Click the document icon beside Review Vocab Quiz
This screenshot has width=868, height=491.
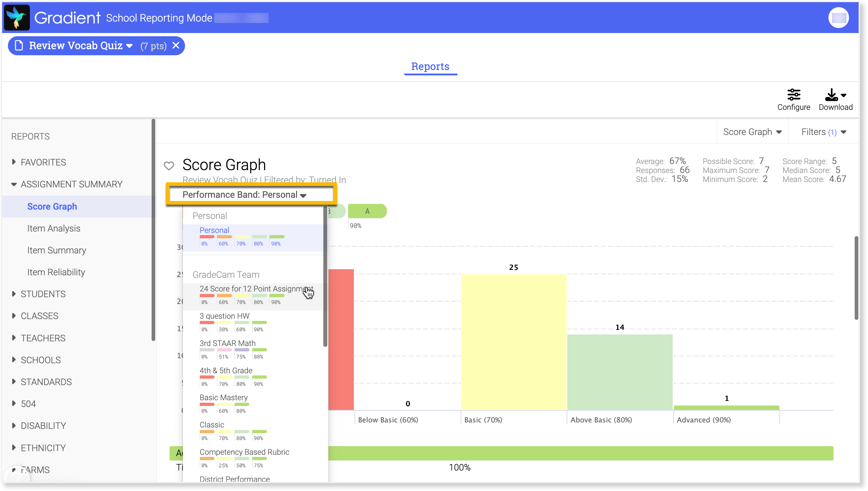[19, 46]
